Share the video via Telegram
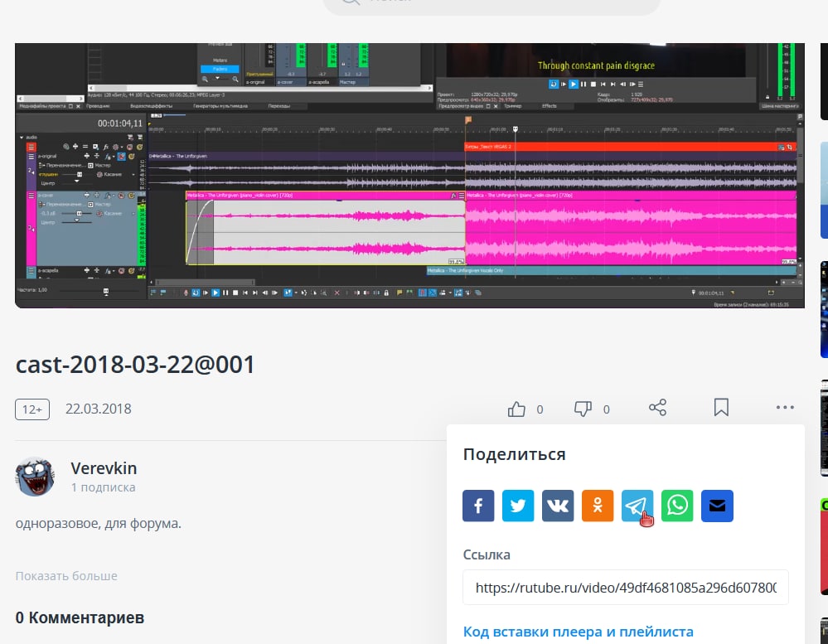Screen dimensions: 828x644 point(637,506)
